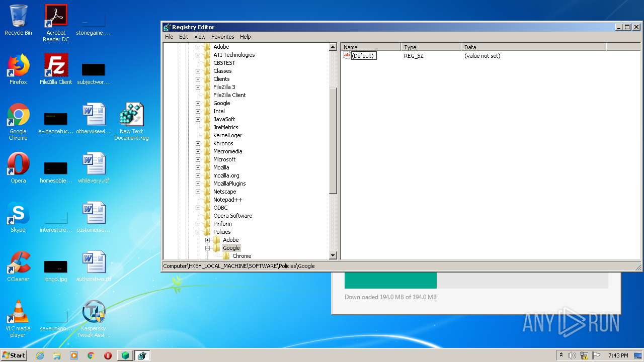This screenshot has width=644, height=362.
Task: Open the Favorites menu
Action: [222, 37]
